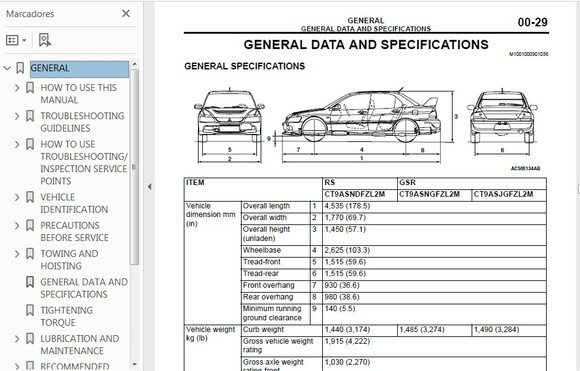
Task: Click the GENERAL DATA AND SPECIFICATIONS page title
Action: tap(366, 45)
